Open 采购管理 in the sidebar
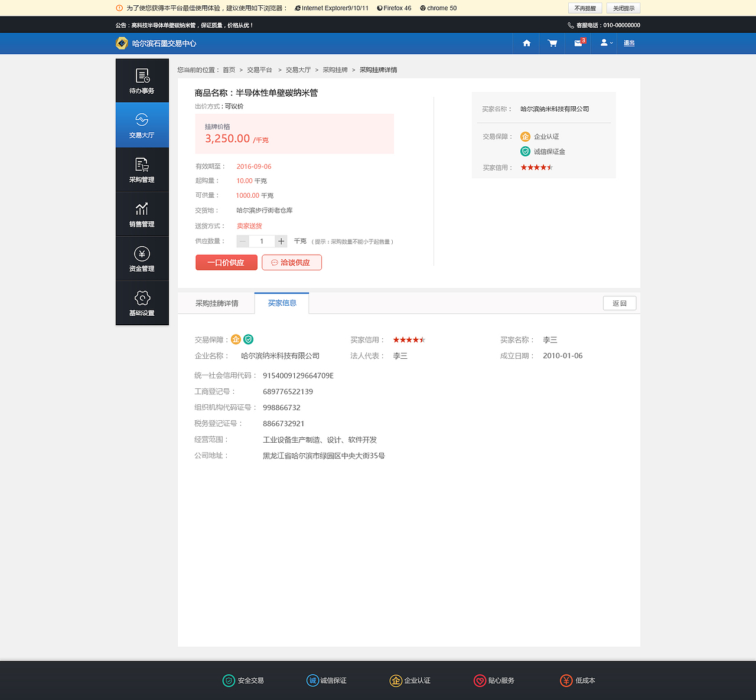Image resolution: width=756 pixels, height=700 pixels. [x=142, y=170]
